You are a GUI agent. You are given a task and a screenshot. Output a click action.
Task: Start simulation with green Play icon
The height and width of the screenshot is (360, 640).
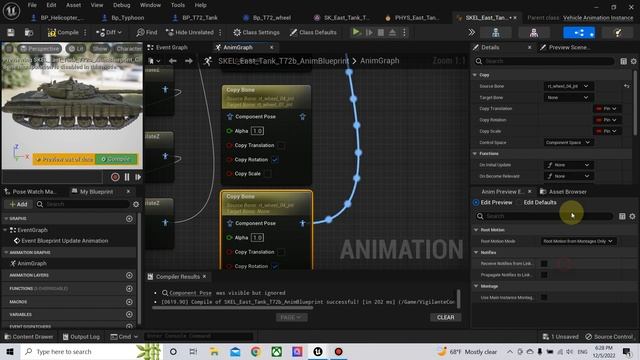point(356,32)
